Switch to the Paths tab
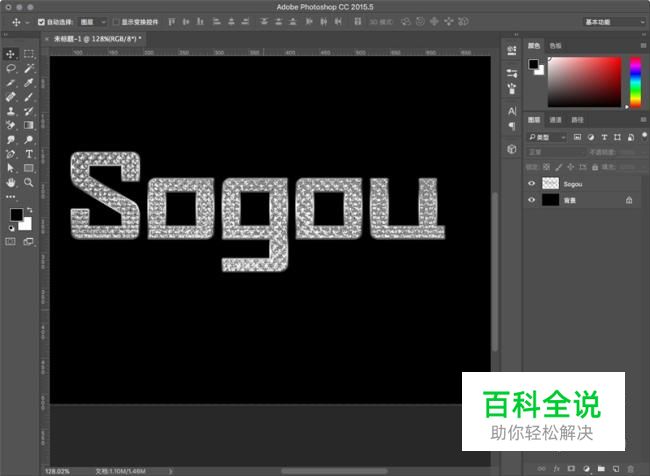Viewport: 650px width, 476px height. click(x=577, y=120)
